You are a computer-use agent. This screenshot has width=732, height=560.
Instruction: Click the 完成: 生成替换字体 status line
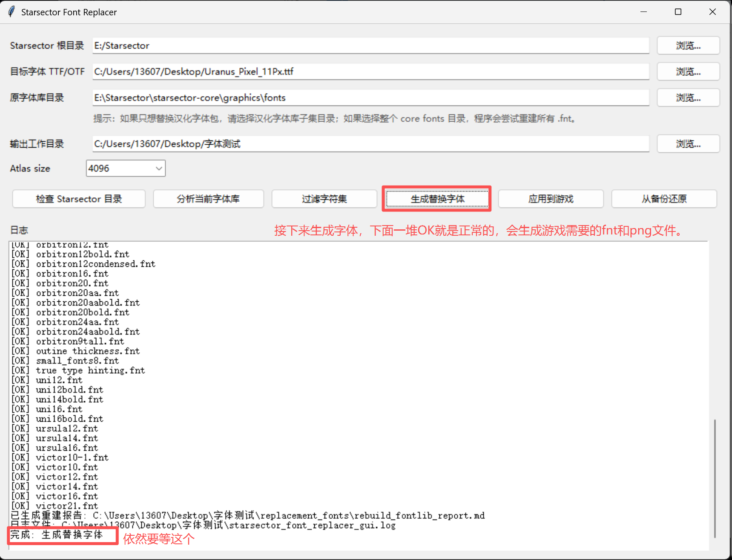coord(57,534)
